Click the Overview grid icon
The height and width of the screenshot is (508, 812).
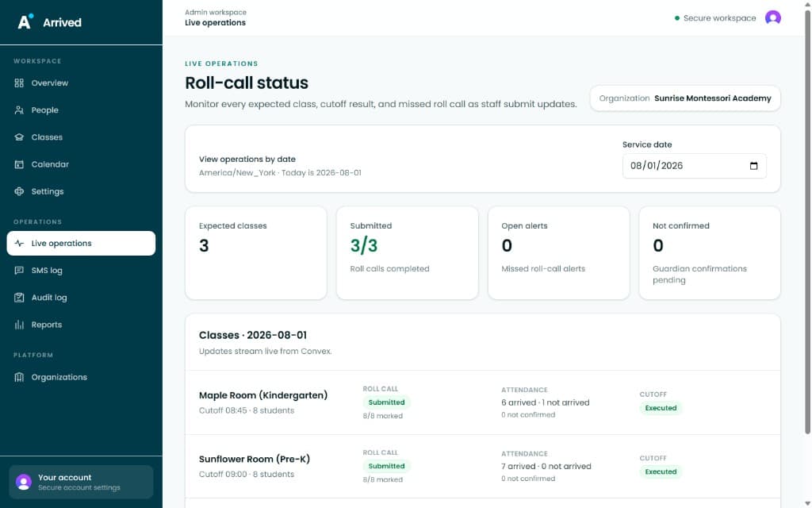tap(19, 83)
